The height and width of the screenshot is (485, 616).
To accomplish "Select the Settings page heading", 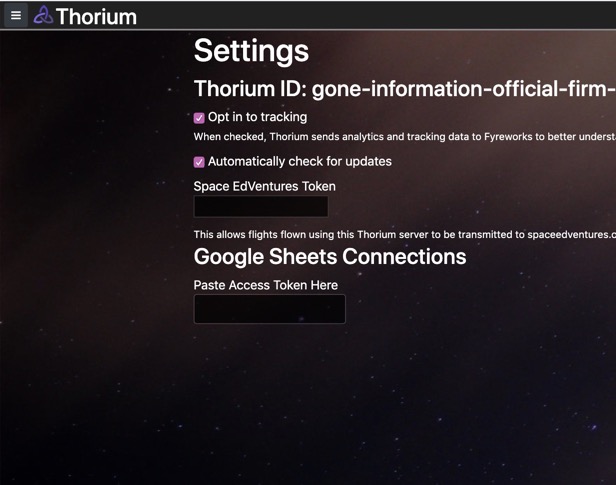I will 251,51.
